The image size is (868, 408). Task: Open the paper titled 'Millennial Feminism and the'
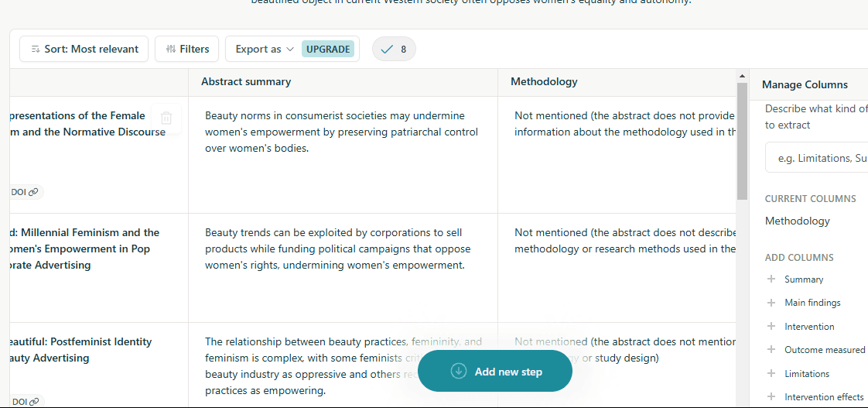84,249
